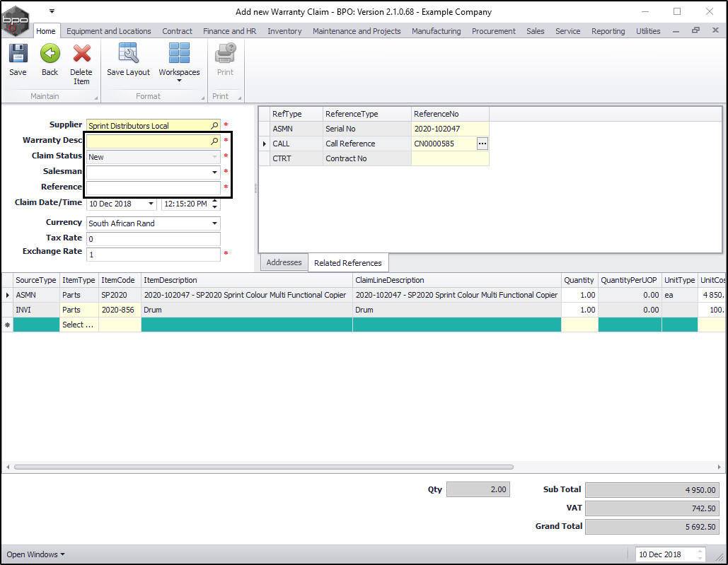This screenshot has width=728, height=565.
Task: Open the Utilities tab
Action: coord(647,31)
